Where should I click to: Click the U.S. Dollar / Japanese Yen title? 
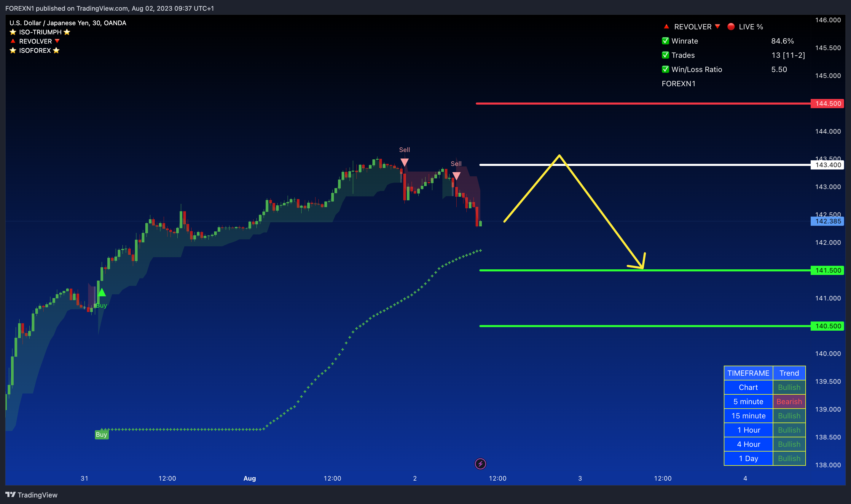[68, 23]
